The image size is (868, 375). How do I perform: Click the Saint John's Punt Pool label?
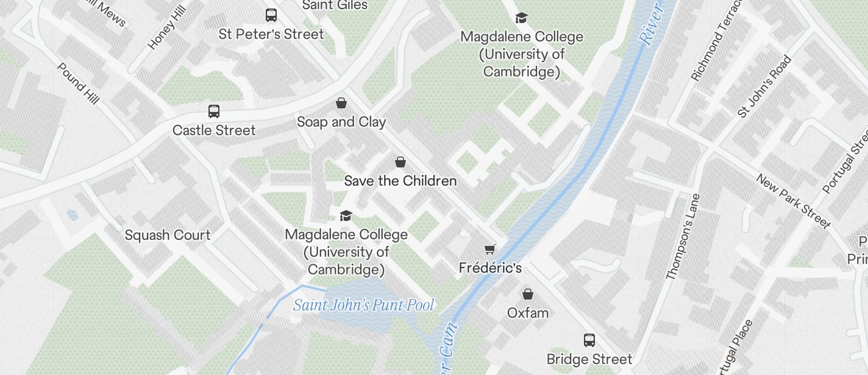[x=364, y=305]
